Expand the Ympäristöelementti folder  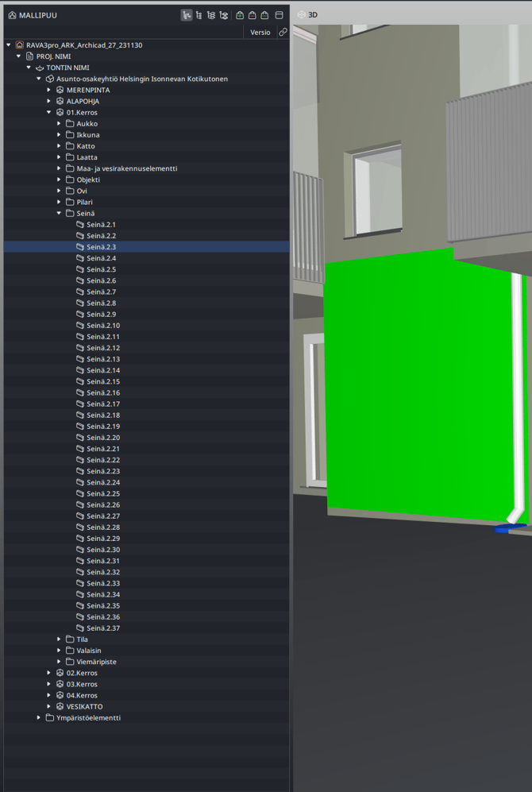coord(39,718)
